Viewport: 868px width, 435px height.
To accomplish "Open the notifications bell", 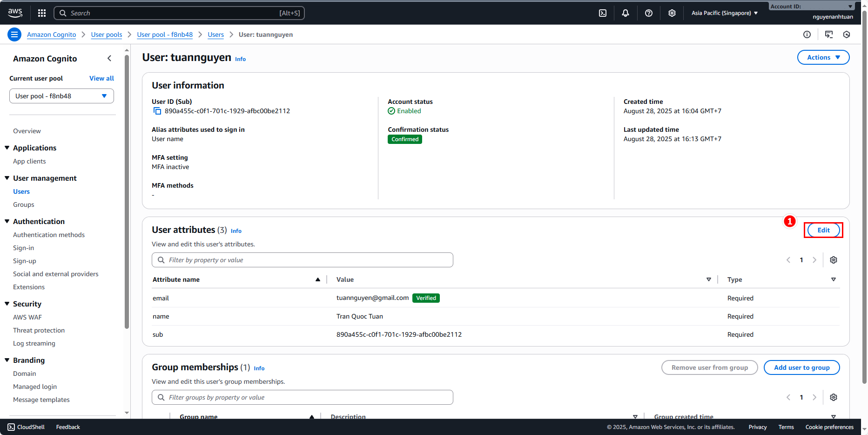I will pos(626,13).
